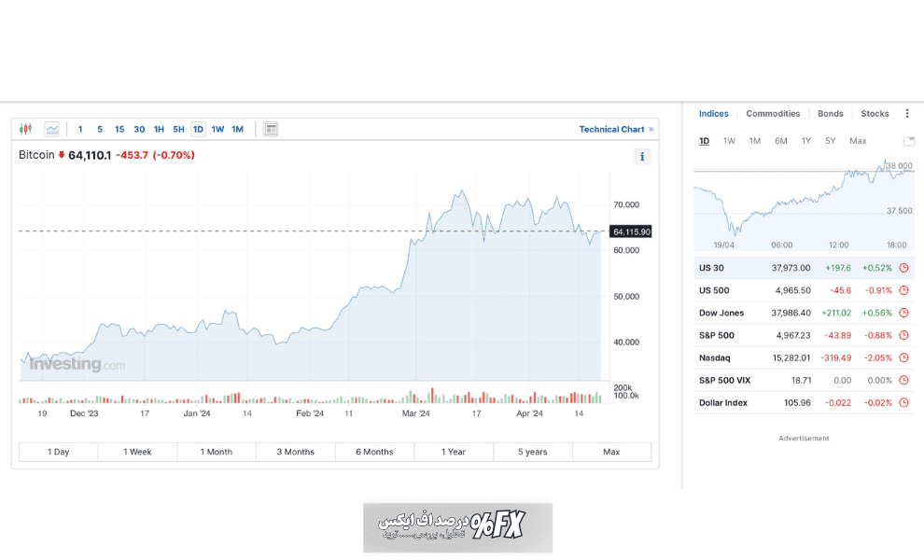Click the 1 Year range button
The image size is (924, 560).
coord(454,452)
